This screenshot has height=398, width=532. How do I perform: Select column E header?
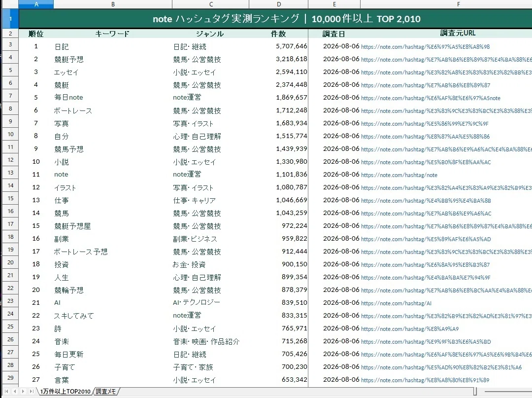pos(334,4)
